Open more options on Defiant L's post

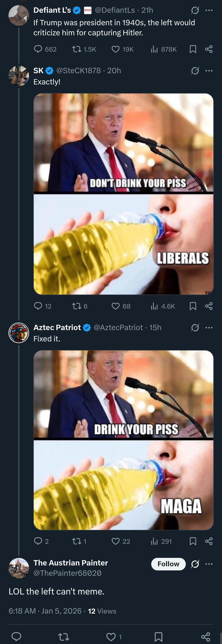pos(209,10)
